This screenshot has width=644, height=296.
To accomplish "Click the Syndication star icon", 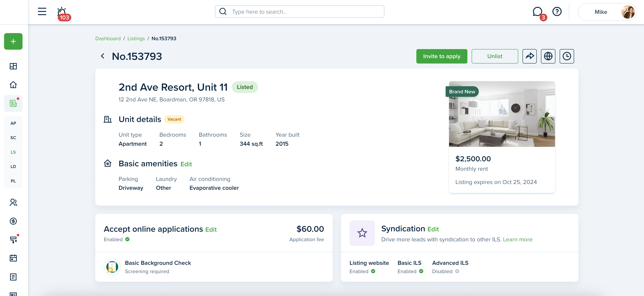I will 362,233.
